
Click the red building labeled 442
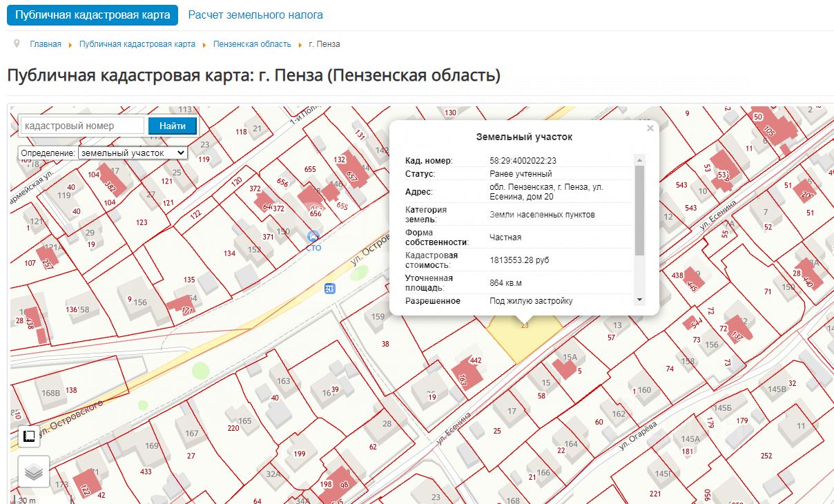pos(468,373)
